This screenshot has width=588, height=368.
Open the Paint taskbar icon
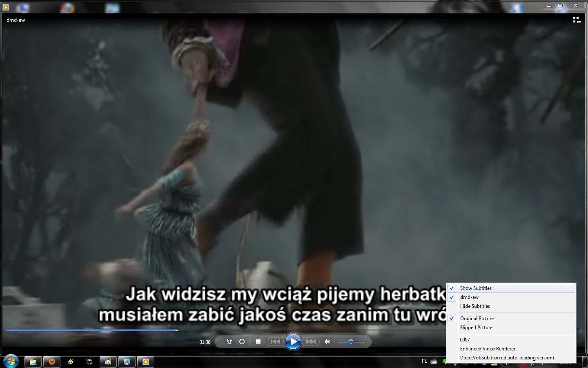108,362
